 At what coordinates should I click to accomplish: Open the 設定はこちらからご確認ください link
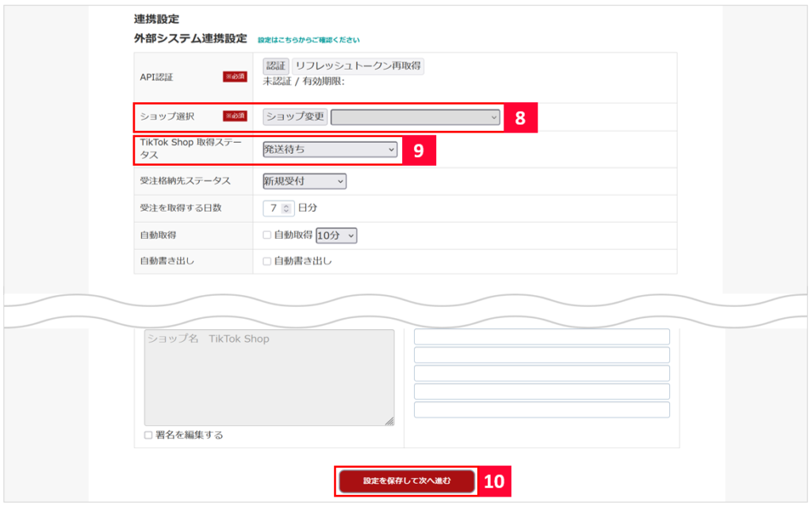308,40
